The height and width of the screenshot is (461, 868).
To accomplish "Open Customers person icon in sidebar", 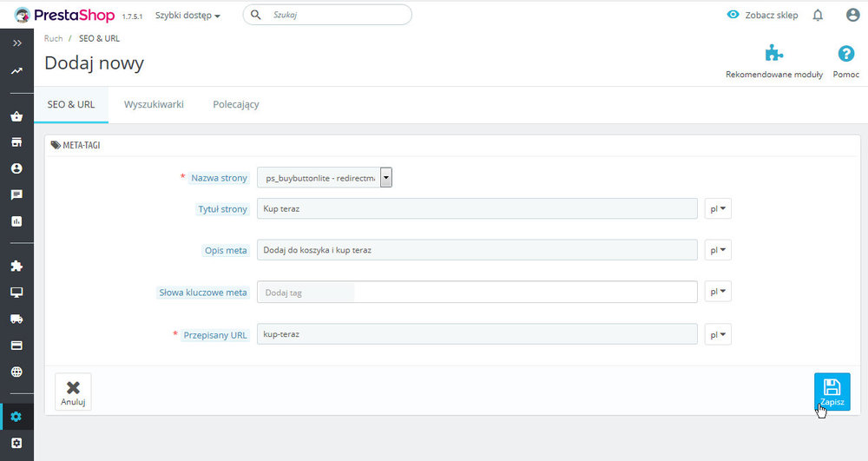I will (x=16, y=168).
